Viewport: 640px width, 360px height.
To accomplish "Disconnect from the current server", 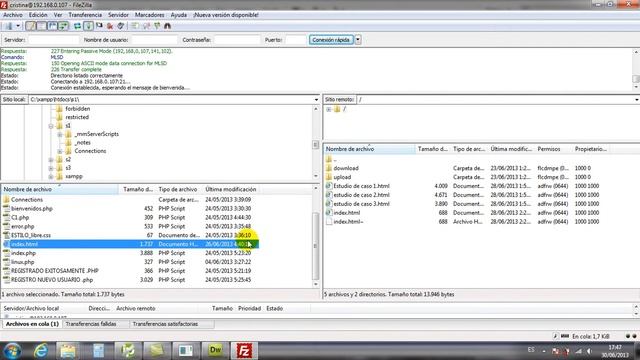I will tap(110, 26).
